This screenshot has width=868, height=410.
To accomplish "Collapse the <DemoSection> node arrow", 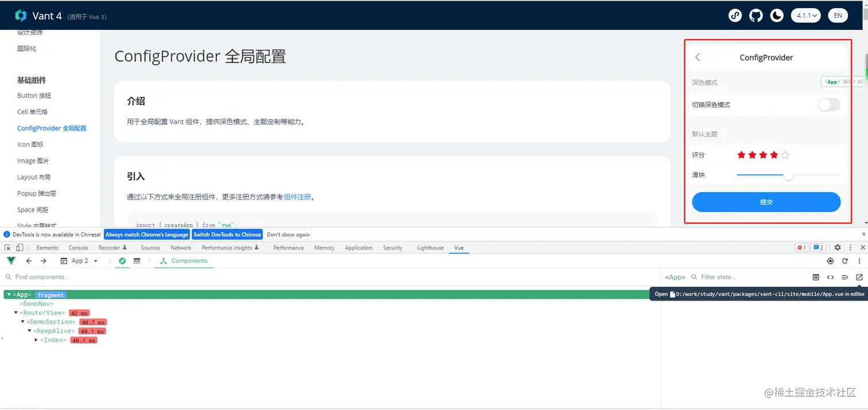I will click(x=22, y=322).
